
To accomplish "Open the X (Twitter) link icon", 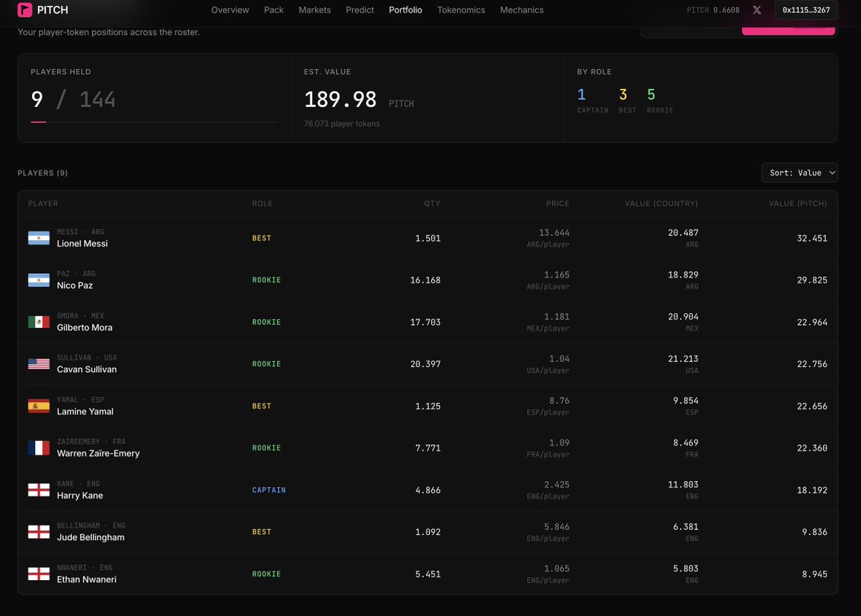I will tap(757, 10).
